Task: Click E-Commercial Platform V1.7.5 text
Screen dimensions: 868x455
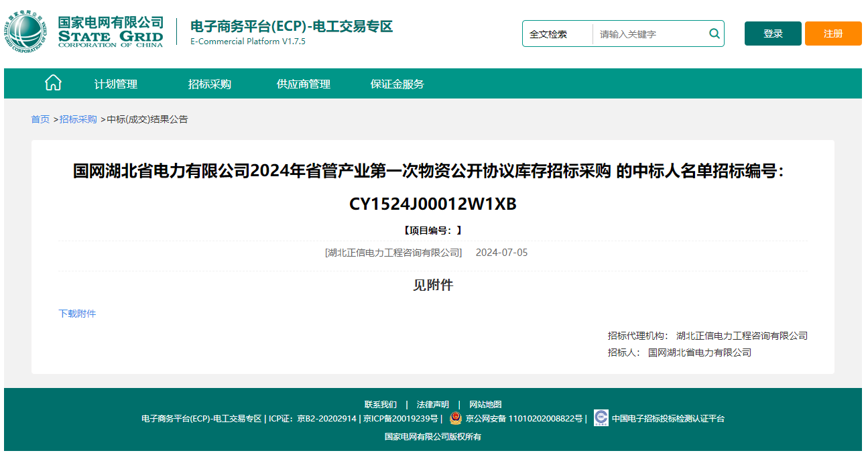Action: [x=248, y=42]
